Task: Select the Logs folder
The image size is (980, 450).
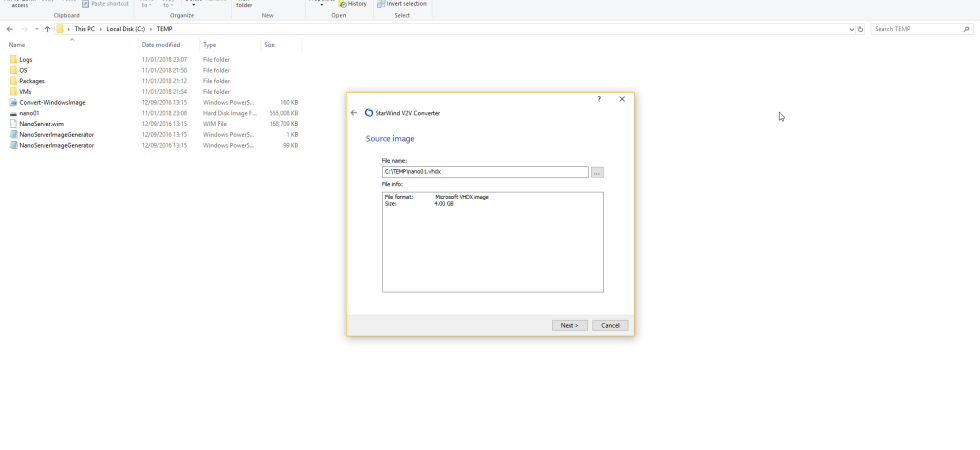Action: click(26, 59)
